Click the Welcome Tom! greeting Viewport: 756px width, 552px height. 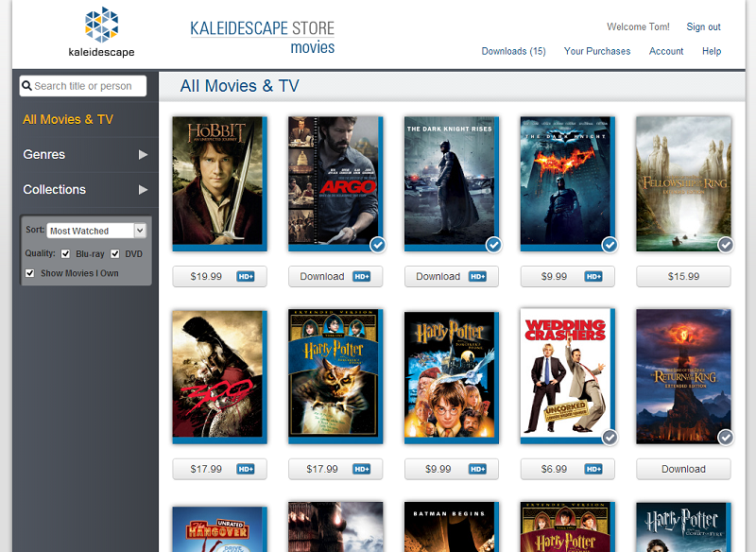tap(638, 27)
